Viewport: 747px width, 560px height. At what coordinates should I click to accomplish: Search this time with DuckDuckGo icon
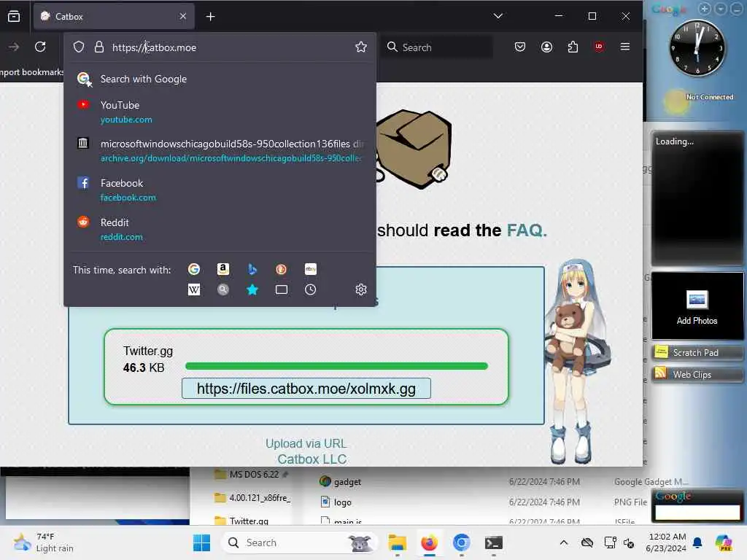point(281,269)
